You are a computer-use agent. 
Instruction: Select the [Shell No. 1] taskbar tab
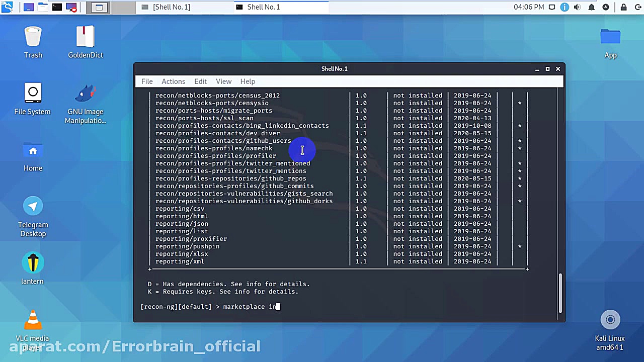(x=171, y=7)
